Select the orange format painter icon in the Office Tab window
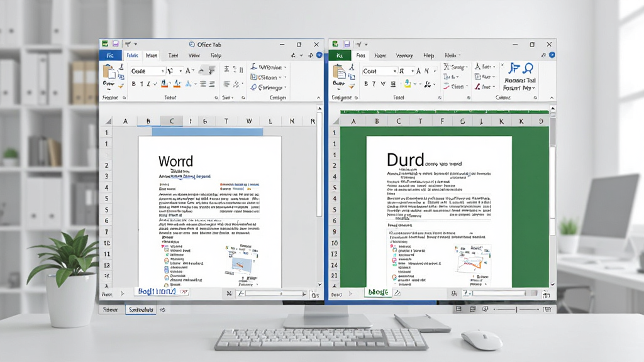 (x=121, y=86)
